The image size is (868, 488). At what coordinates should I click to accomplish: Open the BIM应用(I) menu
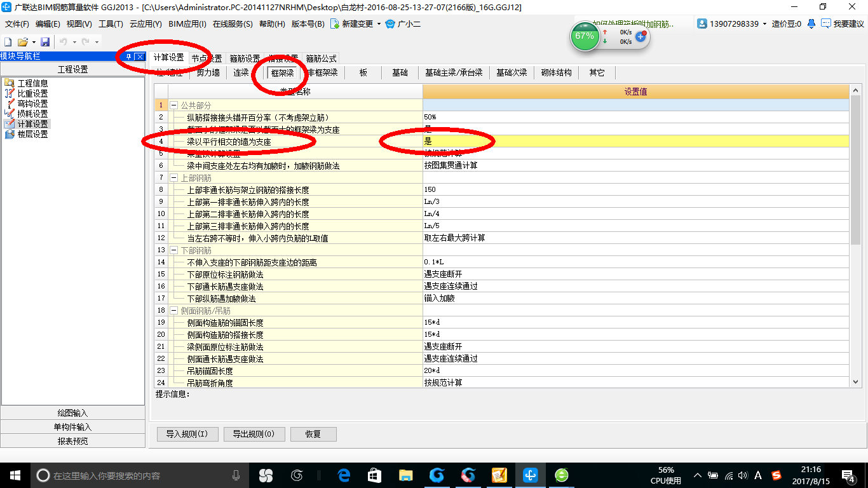187,24
